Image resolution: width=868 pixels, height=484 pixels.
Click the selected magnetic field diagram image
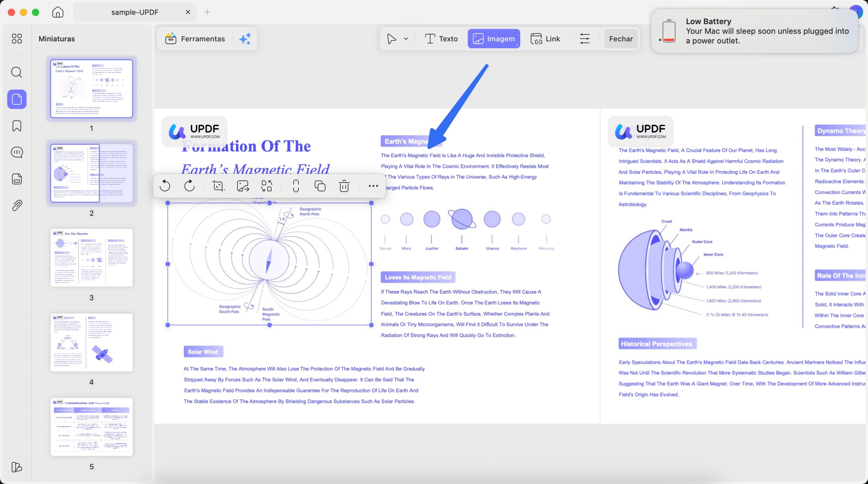270,264
